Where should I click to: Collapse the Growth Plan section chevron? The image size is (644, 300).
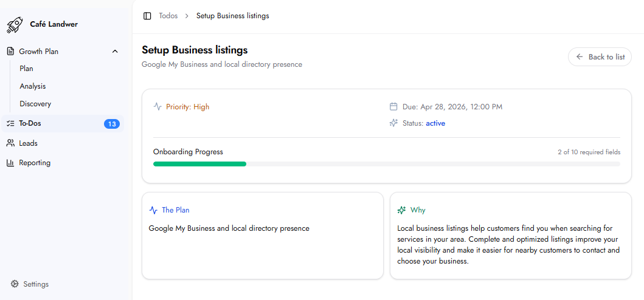pyautogui.click(x=115, y=52)
